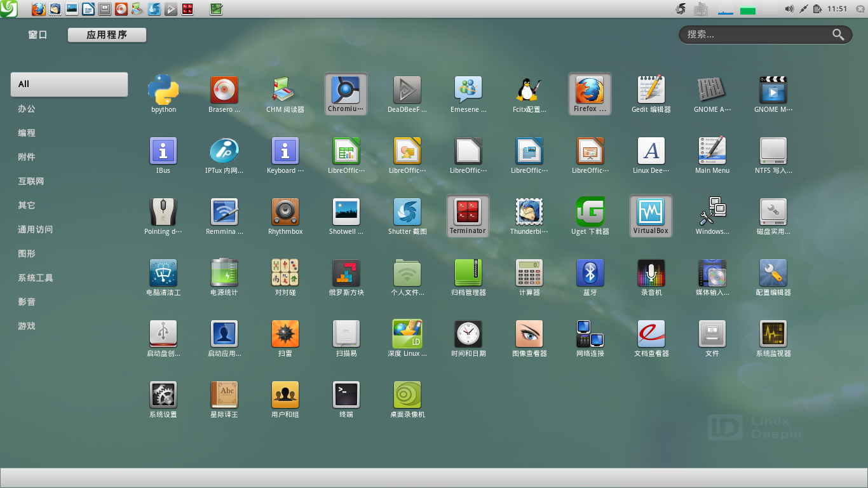868x488 pixels.
Task: Click the magnifier search icon
Action: pos(838,34)
